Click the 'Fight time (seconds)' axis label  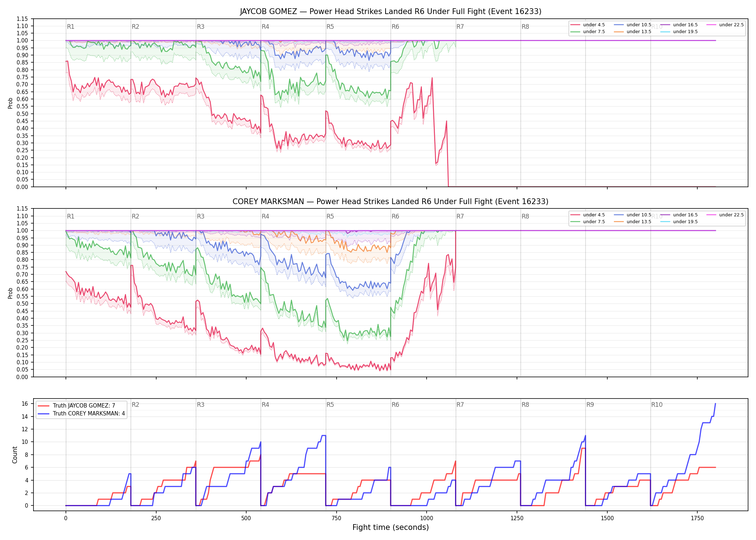[391, 527]
